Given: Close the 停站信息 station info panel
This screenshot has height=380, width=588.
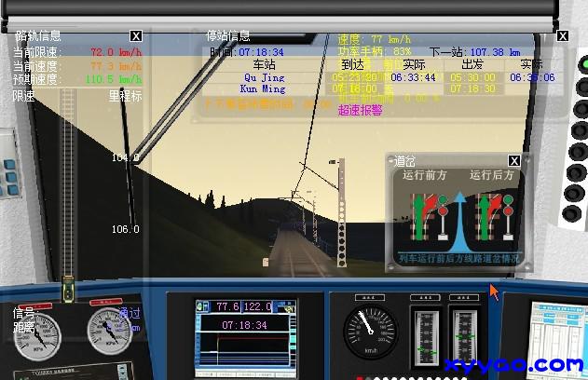Looking at the screenshot, I should pyautogui.click(x=562, y=36).
